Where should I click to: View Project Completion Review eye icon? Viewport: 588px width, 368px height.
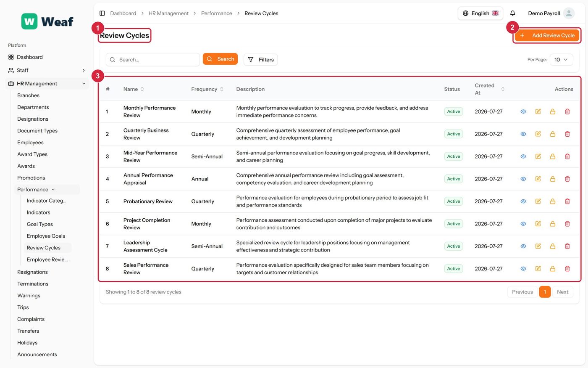(523, 224)
